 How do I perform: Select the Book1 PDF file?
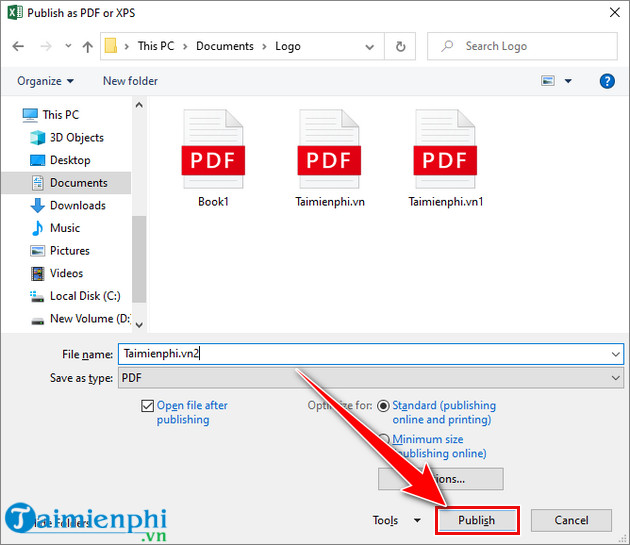click(x=213, y=159)
